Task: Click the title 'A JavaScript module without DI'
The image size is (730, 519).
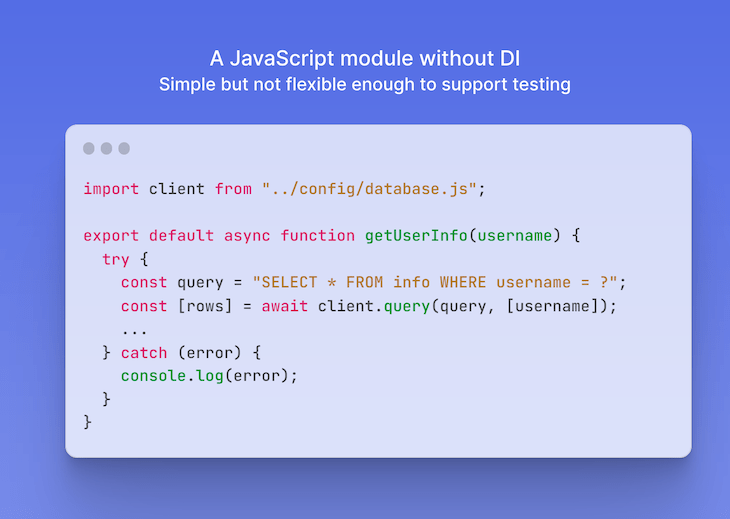Action: (365, 59)
